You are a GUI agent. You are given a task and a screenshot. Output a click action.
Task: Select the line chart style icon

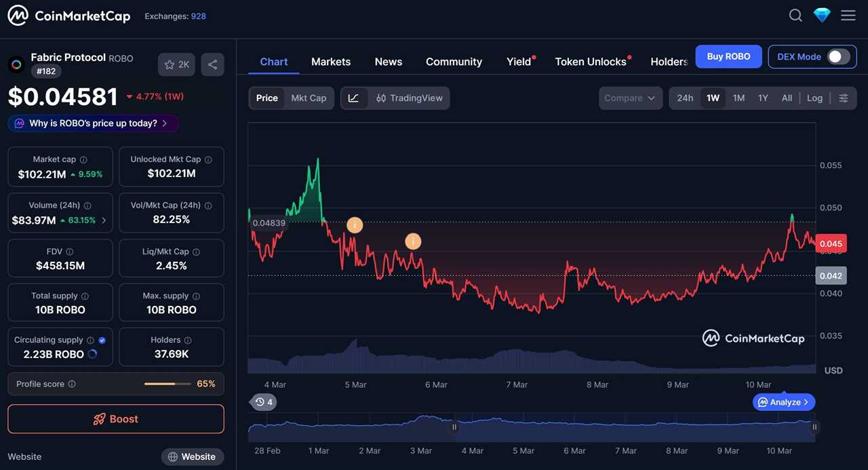(353, 98)
